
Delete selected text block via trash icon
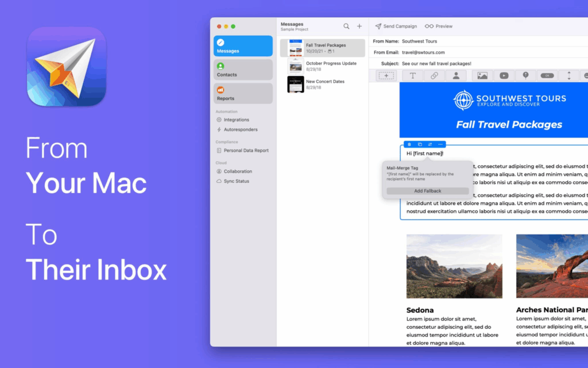[409, 144]
